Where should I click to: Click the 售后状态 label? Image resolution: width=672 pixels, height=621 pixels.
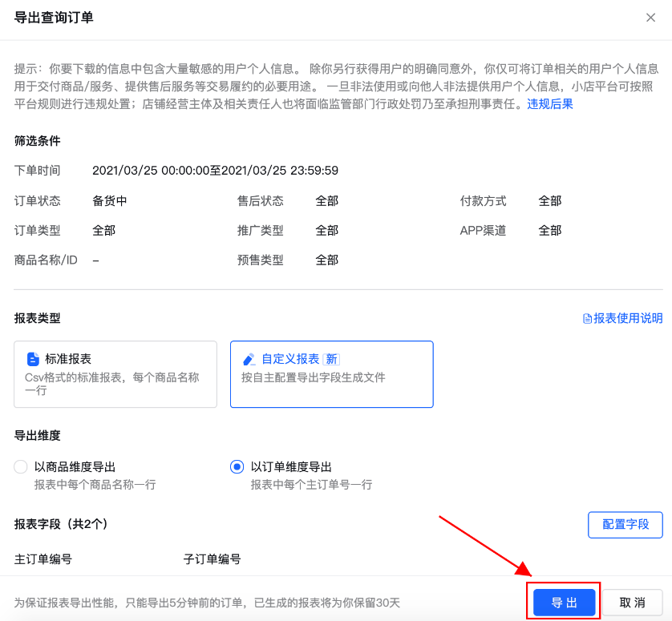260,201
